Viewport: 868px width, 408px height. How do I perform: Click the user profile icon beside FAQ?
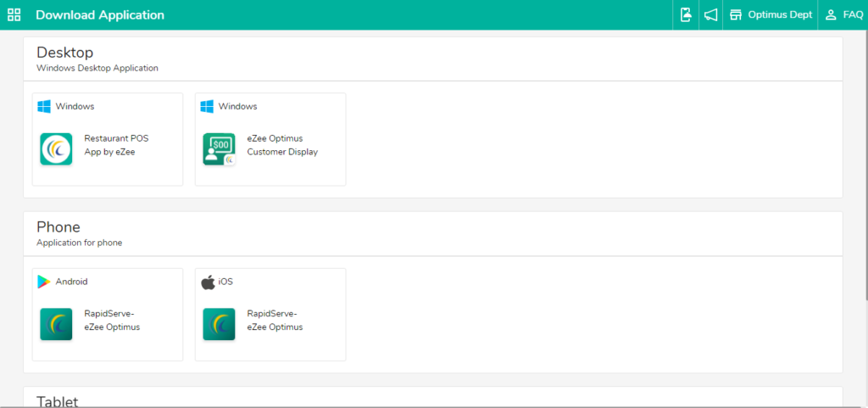click(831, 15)
